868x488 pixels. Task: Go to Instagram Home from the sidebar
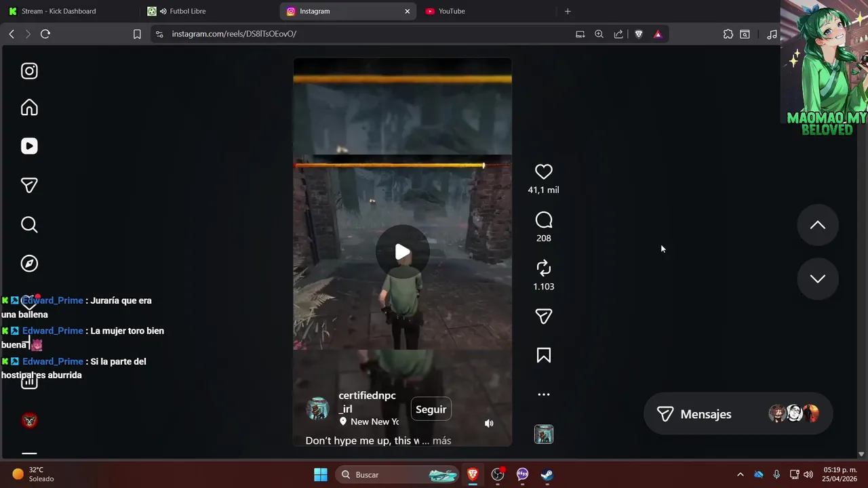point(29,108)
